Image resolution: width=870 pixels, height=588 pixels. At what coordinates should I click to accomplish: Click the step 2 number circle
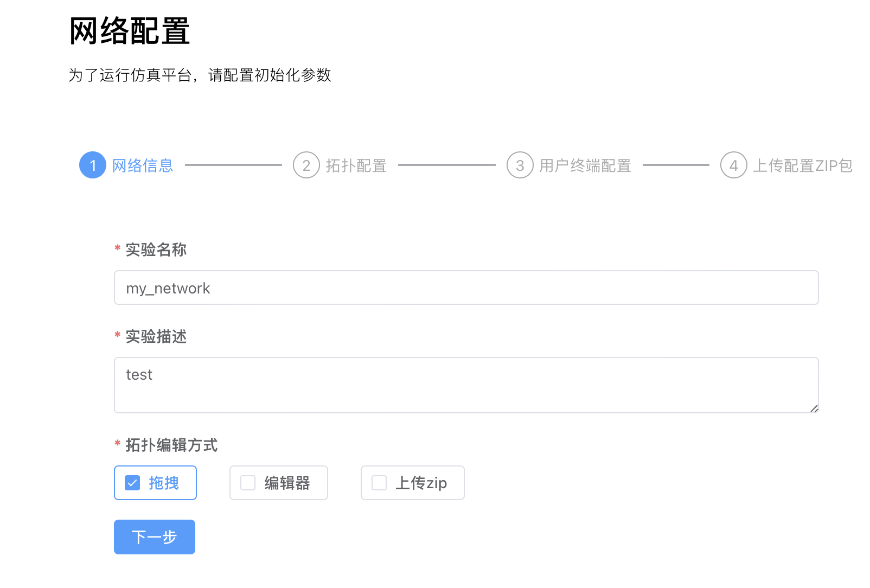click(x=306, y=165)
